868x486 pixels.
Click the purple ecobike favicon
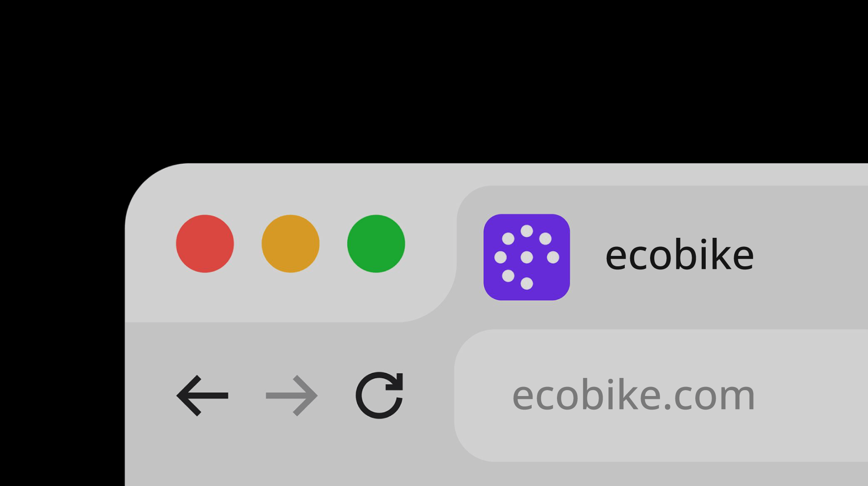527,257
